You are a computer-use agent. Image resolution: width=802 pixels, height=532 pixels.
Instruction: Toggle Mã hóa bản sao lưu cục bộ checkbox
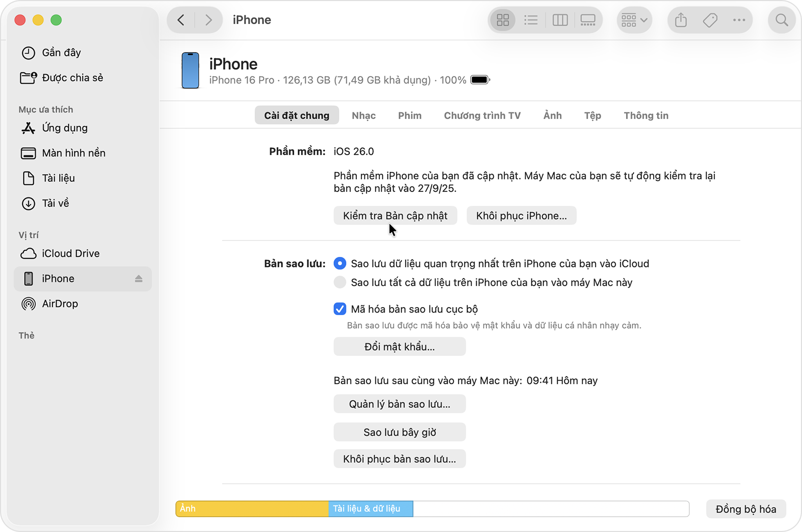coord(340,309)
